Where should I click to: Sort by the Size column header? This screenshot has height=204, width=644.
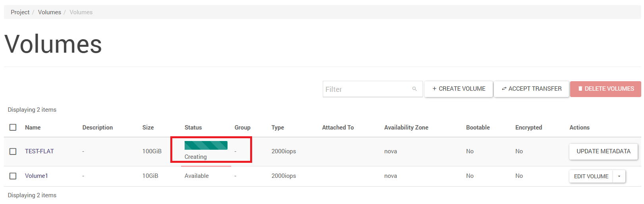coord(148,128)
